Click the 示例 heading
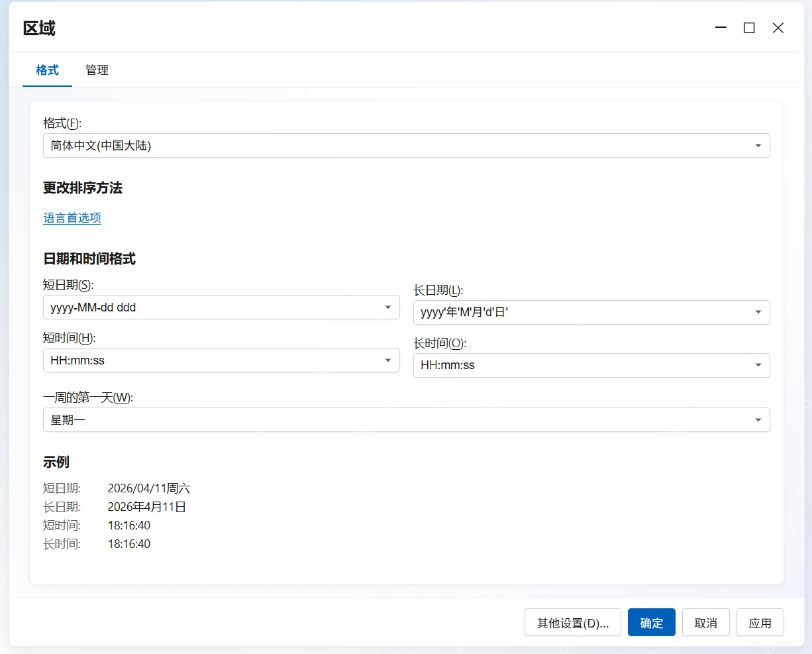This screenshot has width=812, height=654. coord(56,463)
